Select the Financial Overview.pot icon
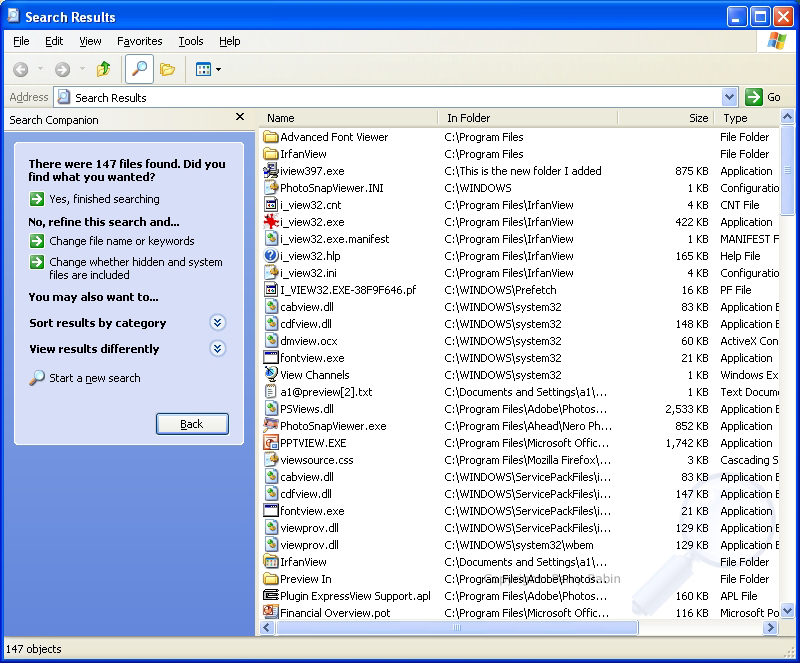The image size is (800, 663). coord(270,612)
